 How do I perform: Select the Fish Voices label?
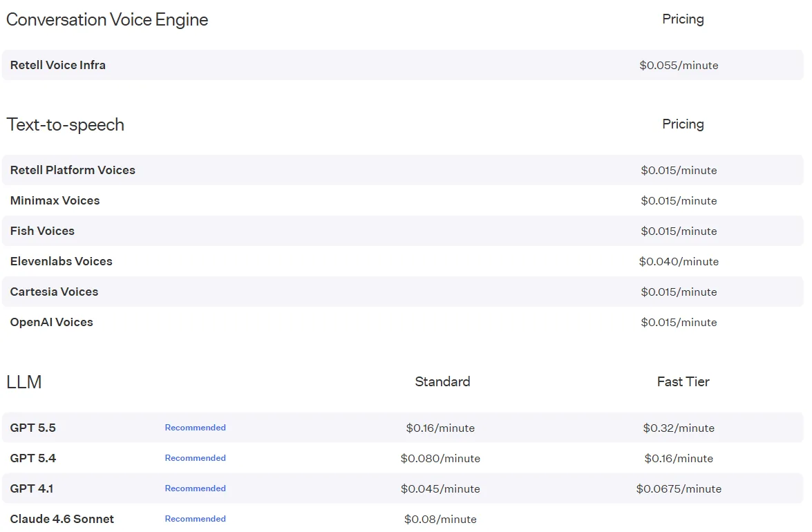click(42, 231)
